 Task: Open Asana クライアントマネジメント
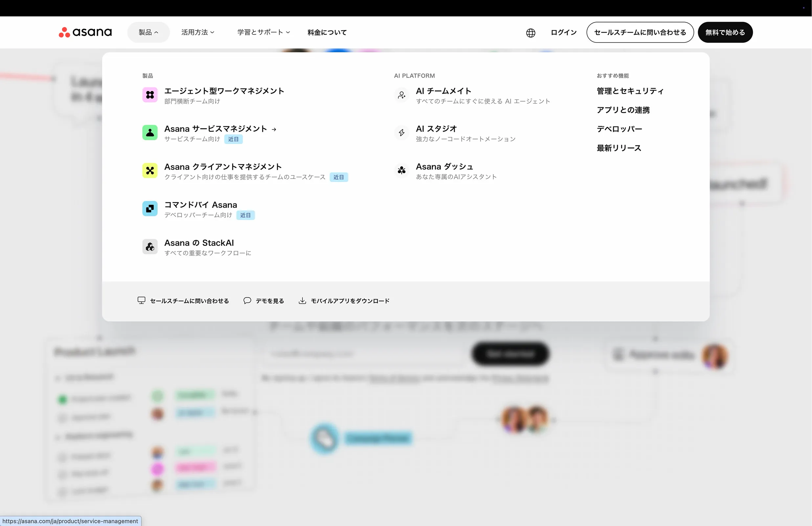(x=223, y=167)
